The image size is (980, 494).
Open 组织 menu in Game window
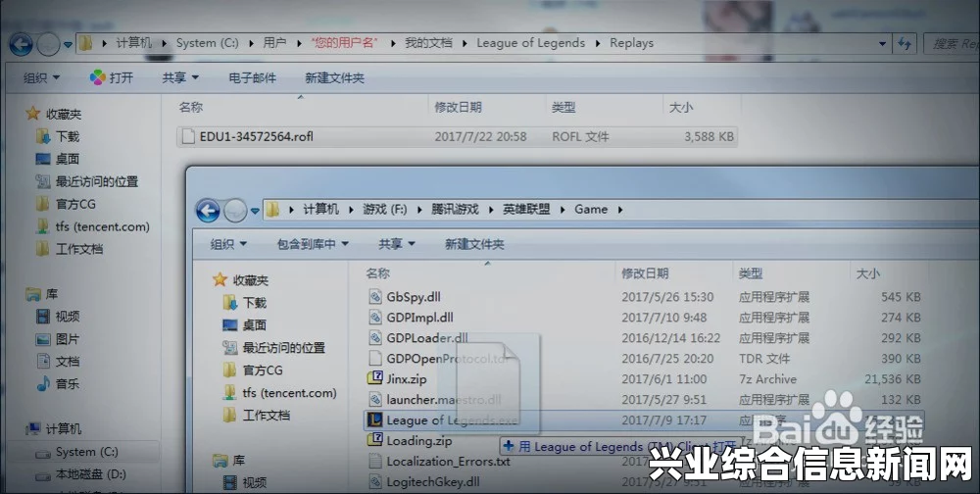(228, 244)
